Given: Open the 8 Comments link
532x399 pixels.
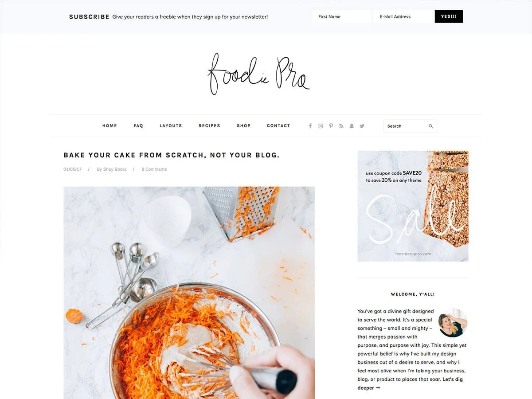Looking at the screenshot, I should (x=154, y=169).
